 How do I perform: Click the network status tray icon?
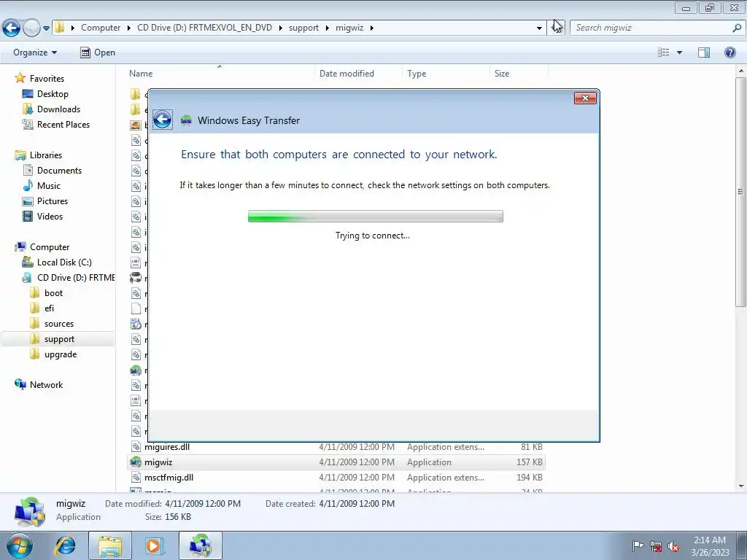tap(656, 546)
